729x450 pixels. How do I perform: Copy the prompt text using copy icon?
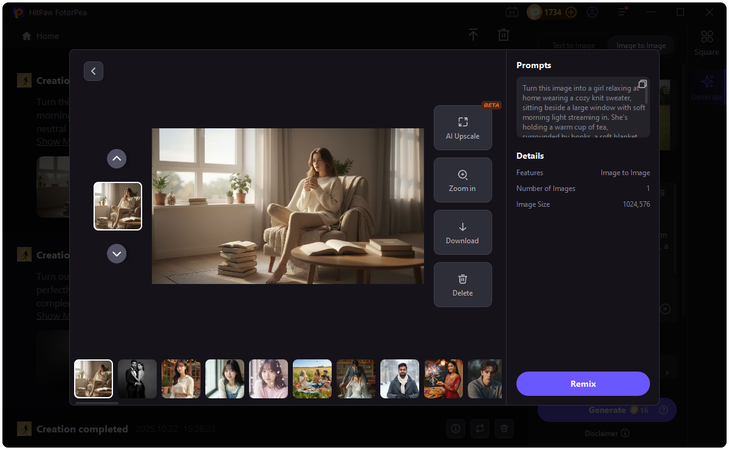point(642,84)
